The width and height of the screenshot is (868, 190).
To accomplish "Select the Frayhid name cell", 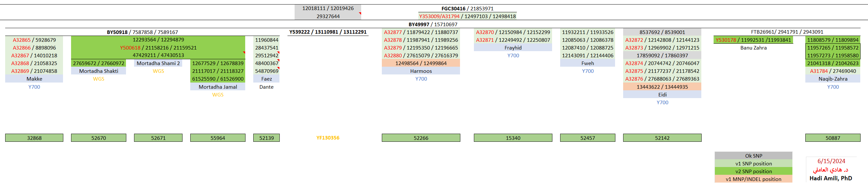I will 513,48.
